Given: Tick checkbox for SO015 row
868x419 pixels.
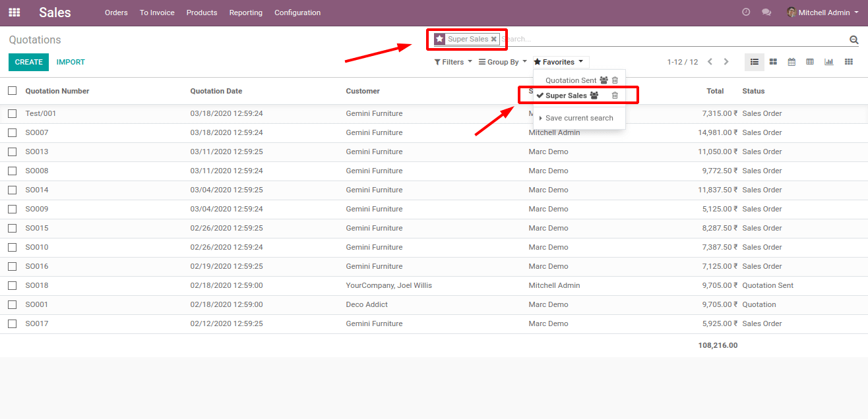Looking at the screenshot, I should pyautogui.click(x=12, y=228).
